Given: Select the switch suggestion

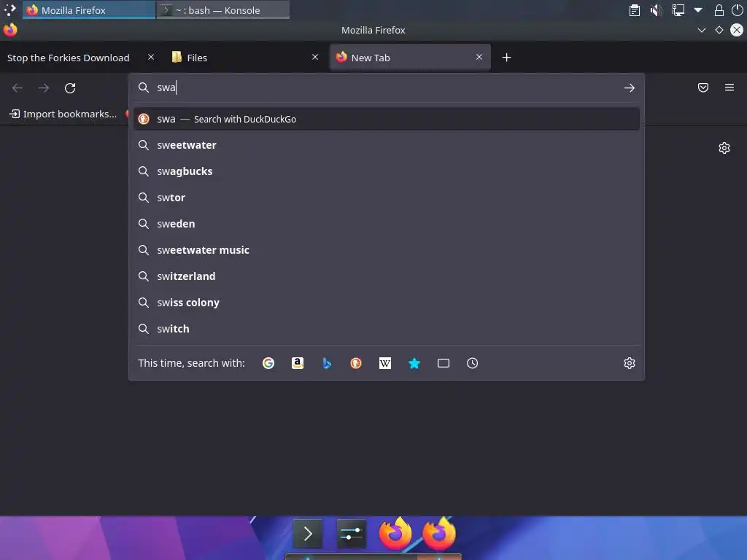Looking at the screenshot, I should pyautogui.click(x=387, y=329).
